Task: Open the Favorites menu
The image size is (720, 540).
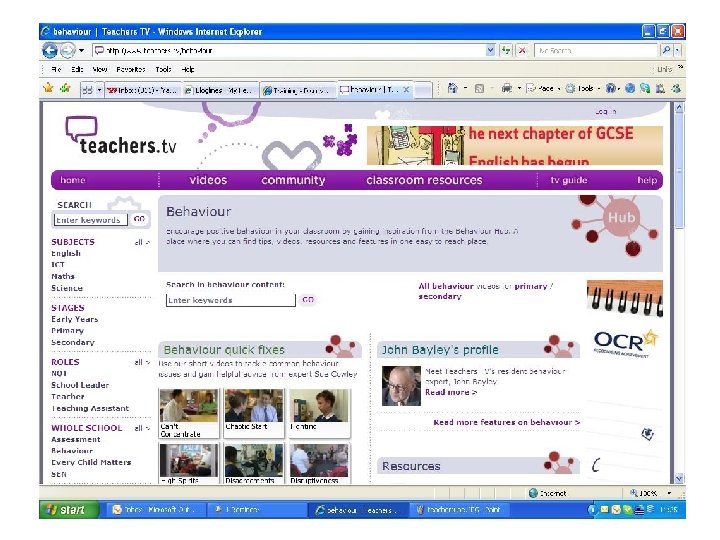Action: [x=131, y=69]
